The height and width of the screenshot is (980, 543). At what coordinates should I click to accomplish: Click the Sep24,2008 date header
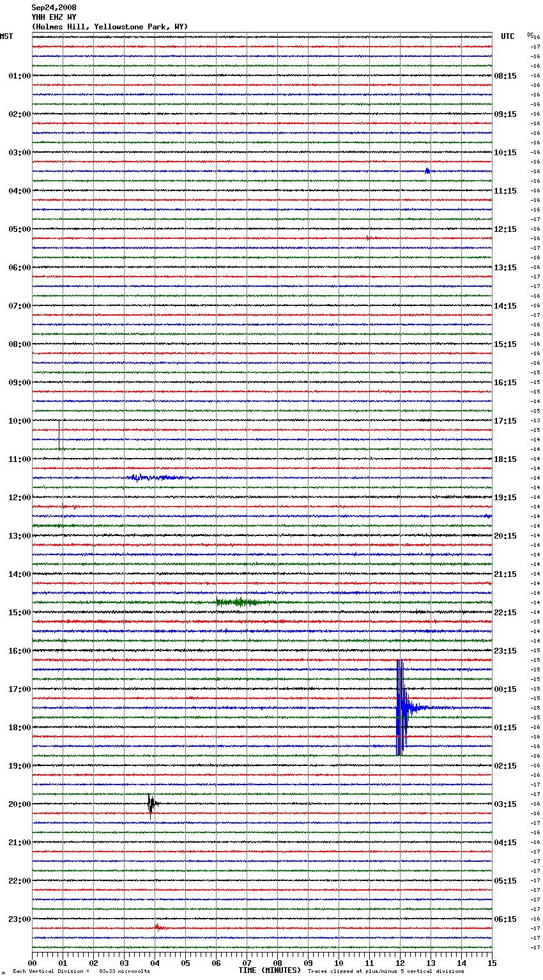coord(54,8)
